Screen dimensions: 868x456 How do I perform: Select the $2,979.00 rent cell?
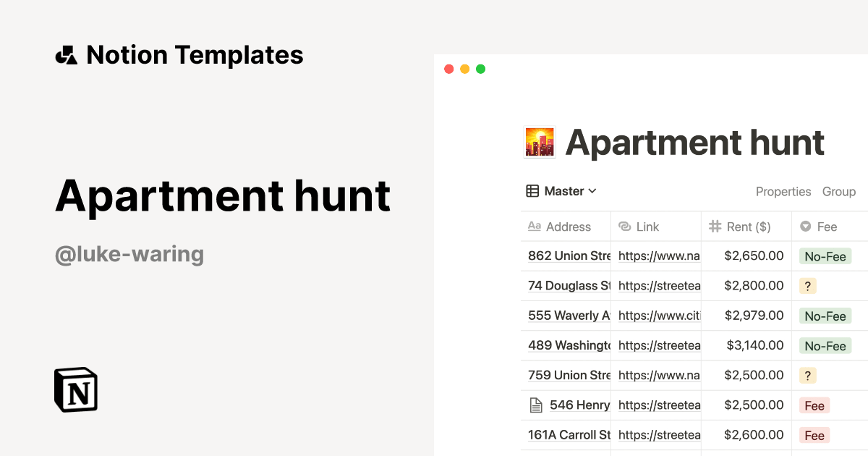[x=754, y=316]
